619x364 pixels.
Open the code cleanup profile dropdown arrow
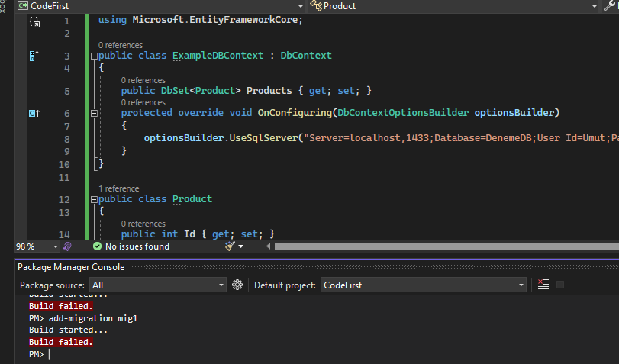pyautogui.click(x=241, y=246)
